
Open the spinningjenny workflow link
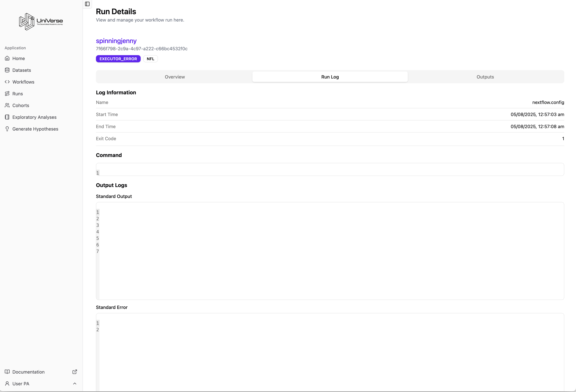(116, 41)
